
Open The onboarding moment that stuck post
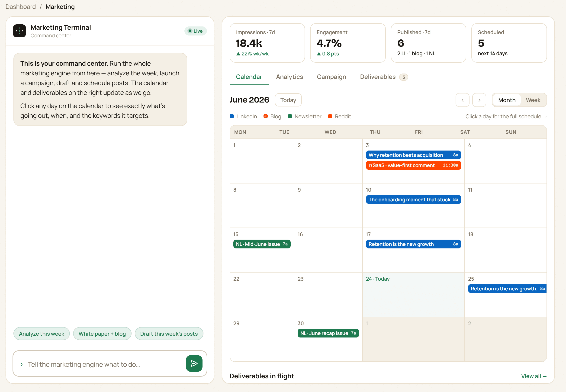[413, 199]
